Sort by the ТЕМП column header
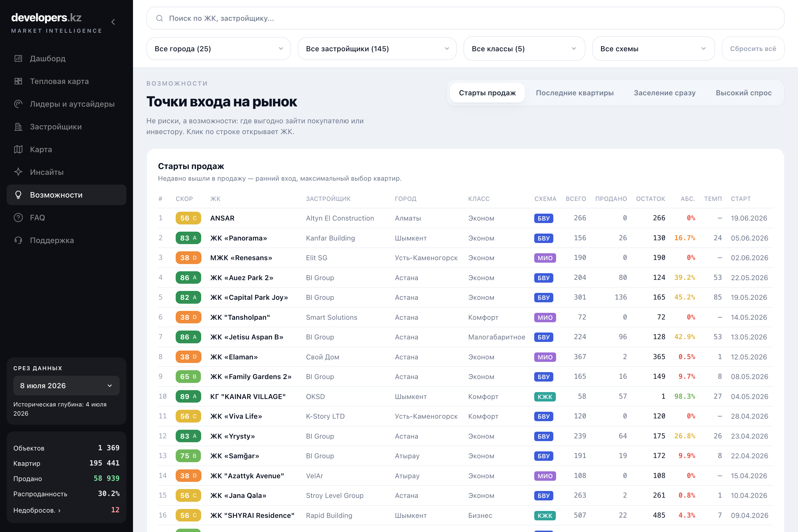 [x=713, y=199]
